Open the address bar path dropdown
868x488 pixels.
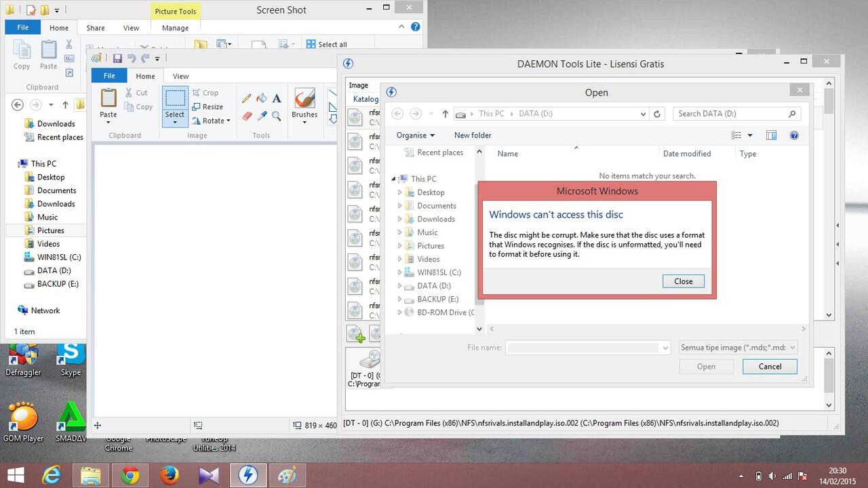643,114
